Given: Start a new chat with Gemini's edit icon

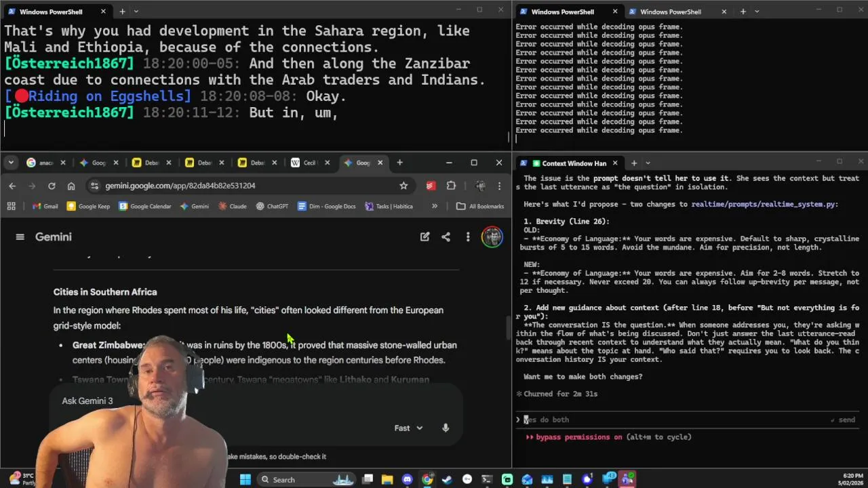Looking at the screenshot, I should tap(425, 237).
